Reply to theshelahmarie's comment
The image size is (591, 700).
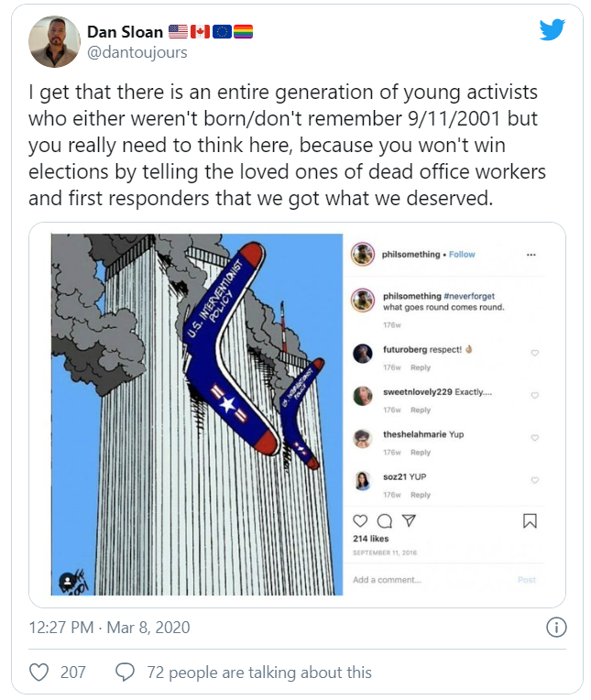click(x=420, y=453)
